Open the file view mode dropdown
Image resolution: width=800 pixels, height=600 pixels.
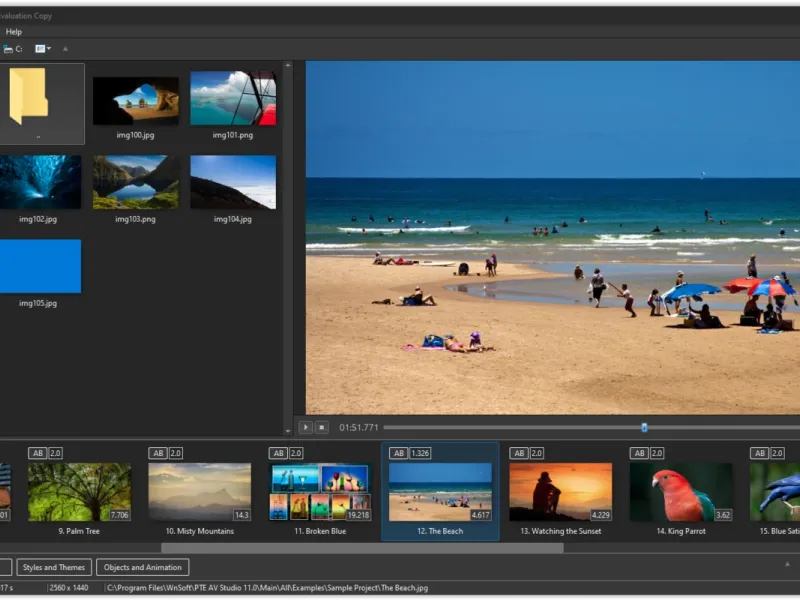(x=43, y=49)
